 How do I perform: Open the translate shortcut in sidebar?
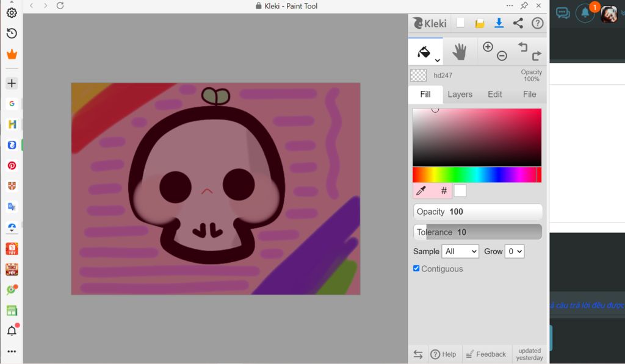click(x=12, y=207)
